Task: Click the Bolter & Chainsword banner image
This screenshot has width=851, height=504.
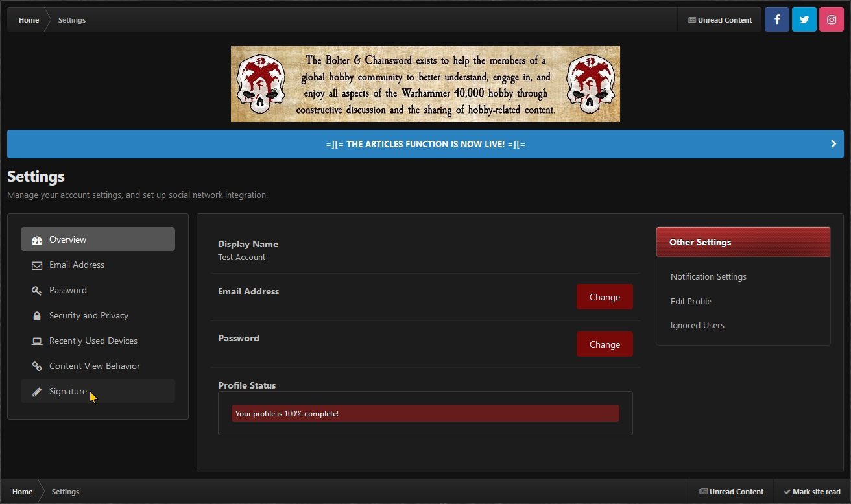Action: point(425,84)
